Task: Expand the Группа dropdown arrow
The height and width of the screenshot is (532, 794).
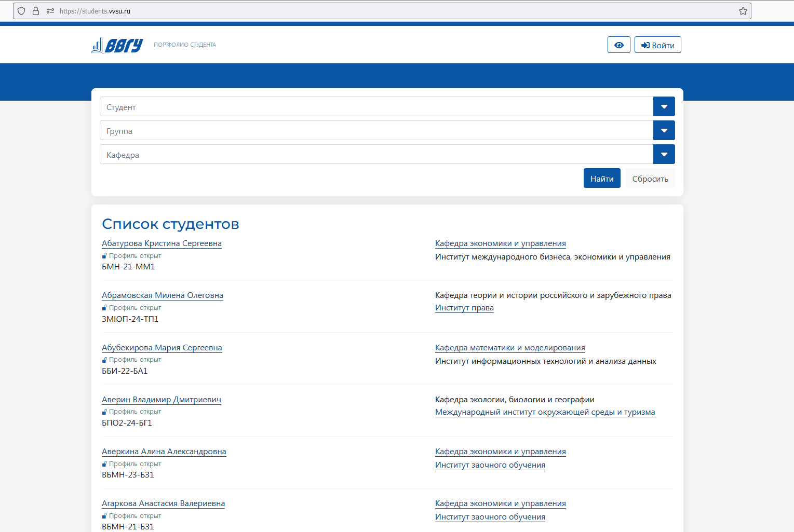Action: (664, 130)
